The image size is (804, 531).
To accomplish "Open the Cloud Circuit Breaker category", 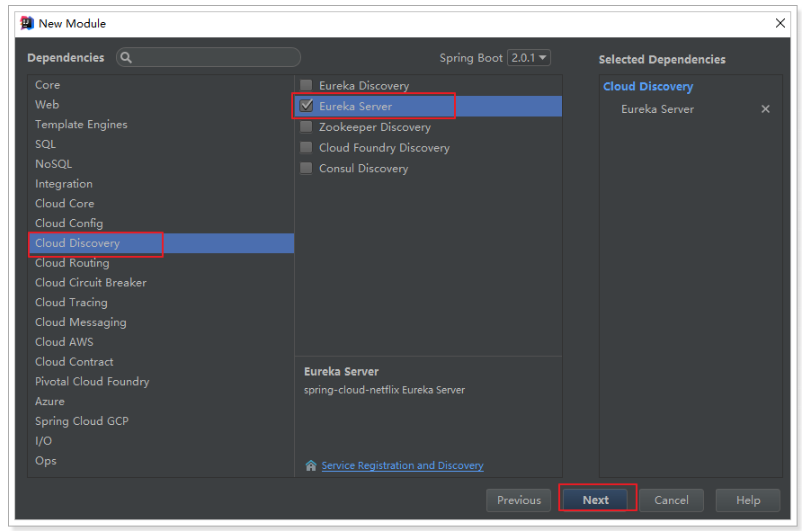I will [161, 282].
